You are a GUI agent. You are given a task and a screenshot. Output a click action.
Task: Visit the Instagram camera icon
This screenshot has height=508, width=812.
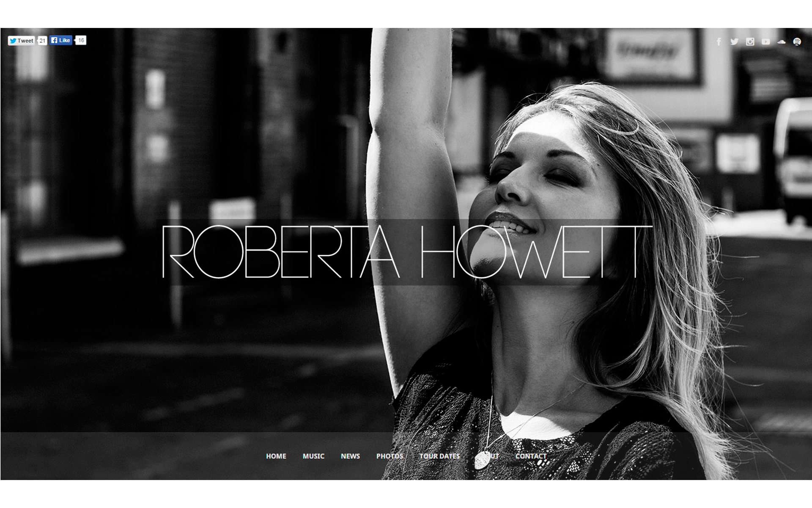[x=750, y=41]
